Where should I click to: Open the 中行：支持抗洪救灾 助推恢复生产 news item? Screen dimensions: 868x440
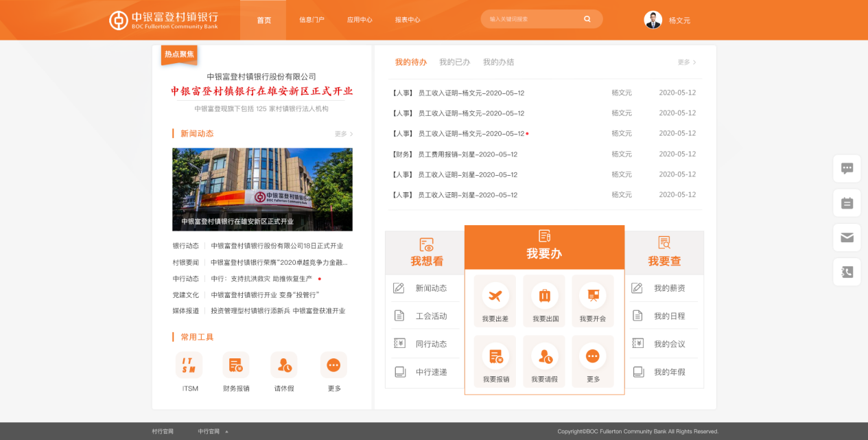pyautogui.click(x=261, y=279)
